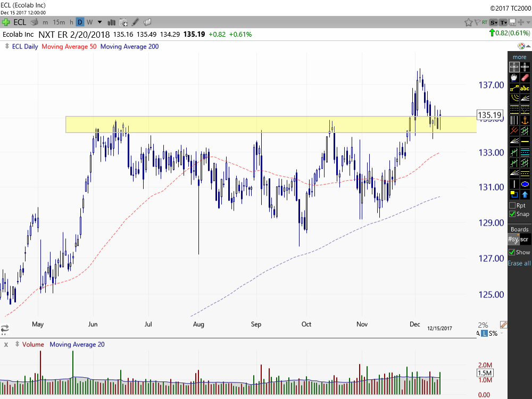This screenshot has height=399, width=532.
Task: Open the timeframe dropdown arrow after W
Action: (x=99, y=22)
